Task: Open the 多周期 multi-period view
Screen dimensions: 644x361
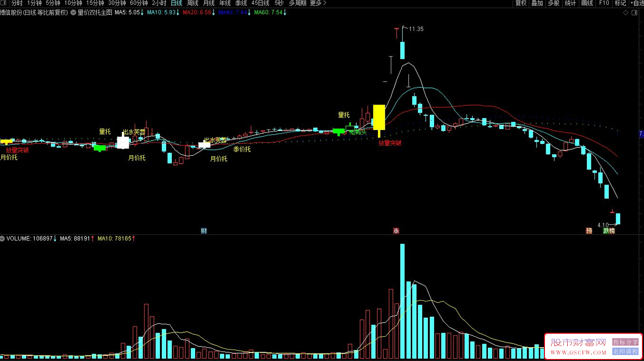Action: click(298, 3)
